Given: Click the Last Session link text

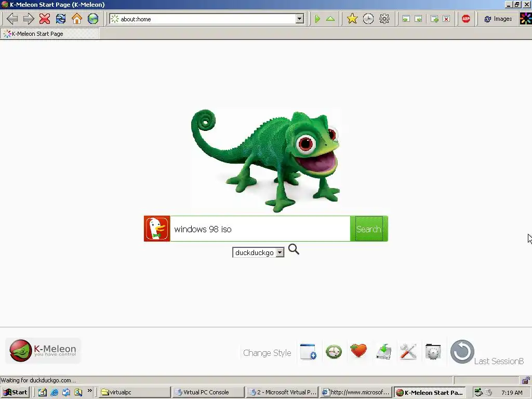Looking at the screenshot, I should [499, 361].
